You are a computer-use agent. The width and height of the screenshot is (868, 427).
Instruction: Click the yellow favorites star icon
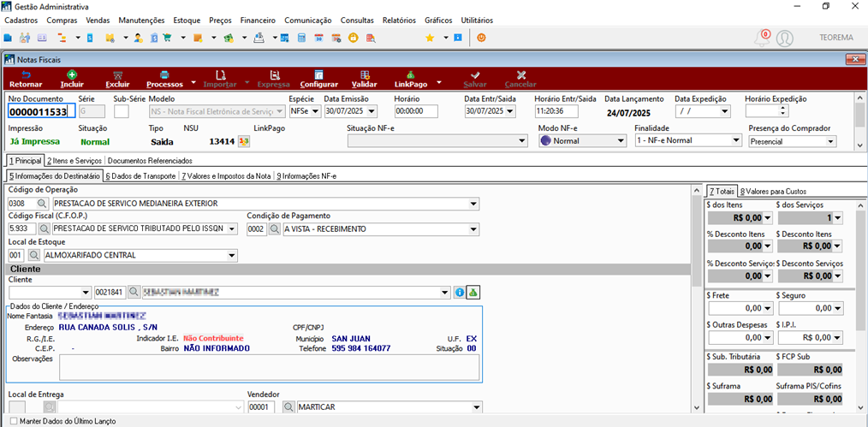(x=430, y=39)
